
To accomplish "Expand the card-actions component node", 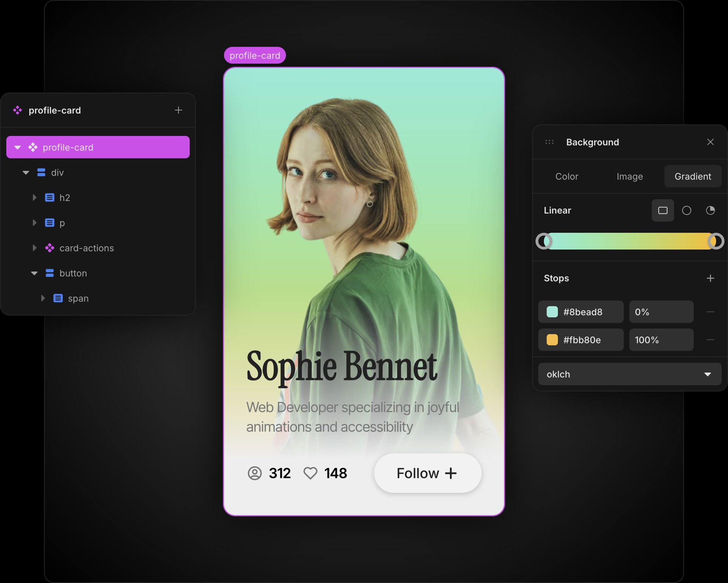I will point(34,248).
